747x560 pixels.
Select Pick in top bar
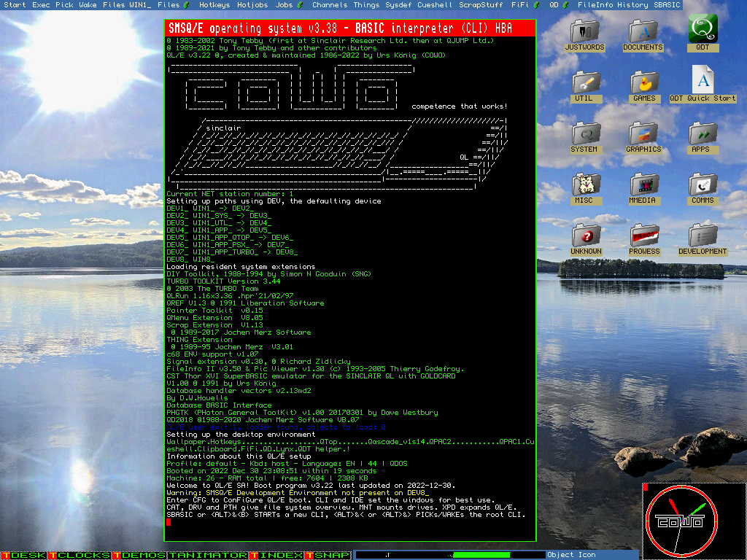[x=64, y=5]
